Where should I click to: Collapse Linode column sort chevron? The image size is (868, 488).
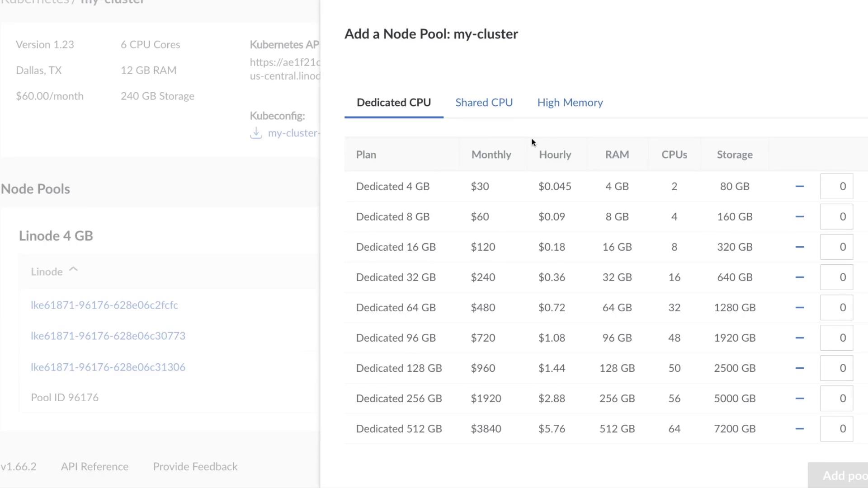(x=73, y=270)
